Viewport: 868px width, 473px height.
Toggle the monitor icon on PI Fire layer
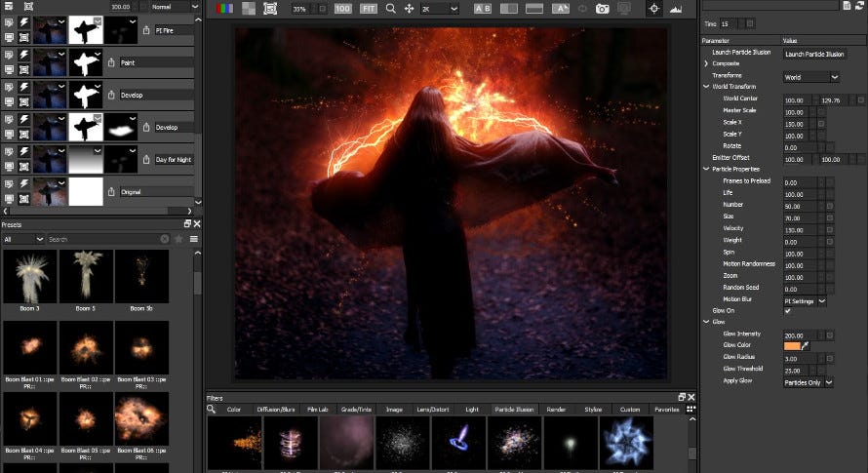pyautogui.click(x=10, y=36)
